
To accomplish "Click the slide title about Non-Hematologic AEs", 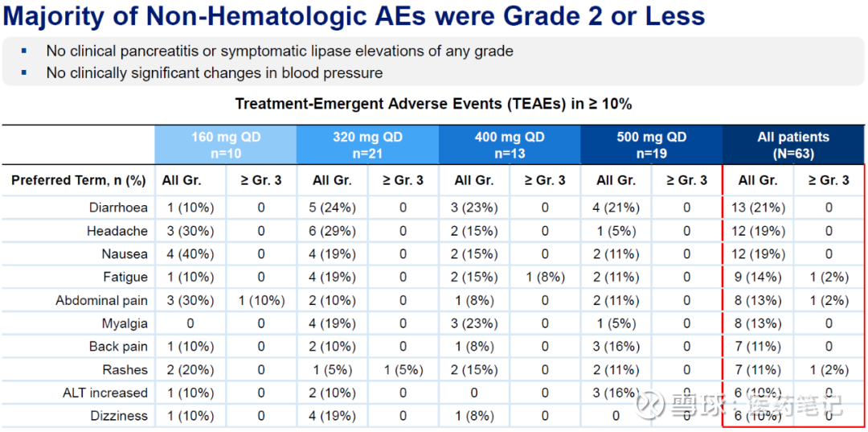I will coord(354,16).
